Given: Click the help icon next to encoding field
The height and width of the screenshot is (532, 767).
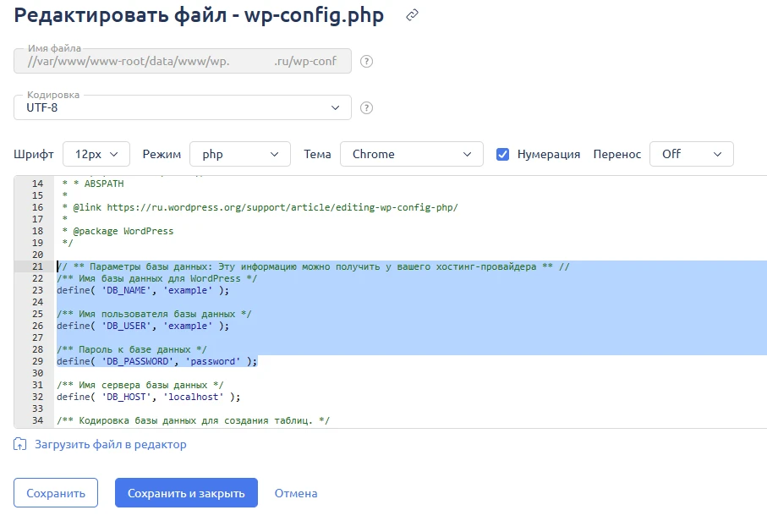Looking at the screenshot, I should point(367,107).
